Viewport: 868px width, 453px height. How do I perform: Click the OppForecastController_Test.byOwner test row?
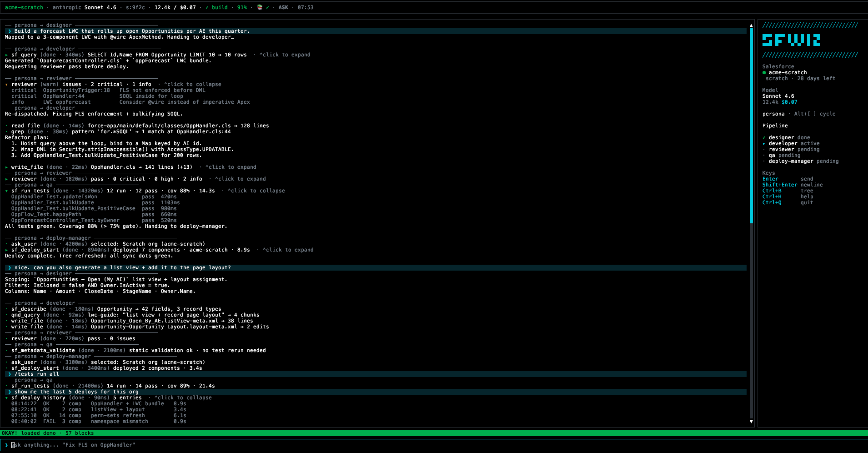point(94,220)
